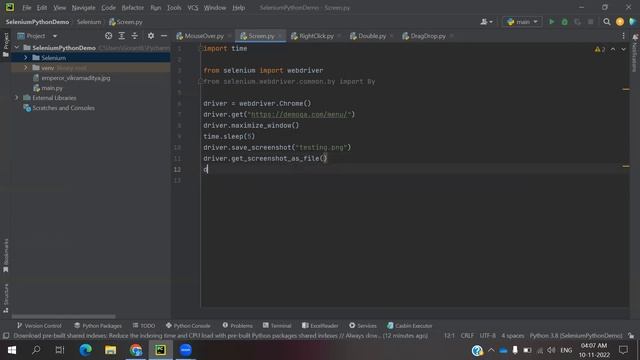Click the demoqa.com URL link in code
This screenshot has width=640, height=360.
coord(299,115)
